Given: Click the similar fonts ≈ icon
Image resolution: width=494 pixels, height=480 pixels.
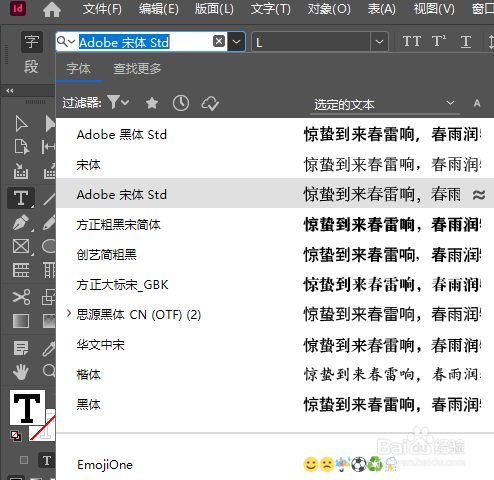Looking at the screenshot, I should 479,195.
